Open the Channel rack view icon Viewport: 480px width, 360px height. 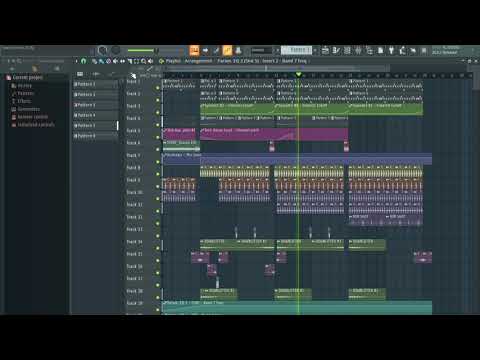click(x=347, y=51)
